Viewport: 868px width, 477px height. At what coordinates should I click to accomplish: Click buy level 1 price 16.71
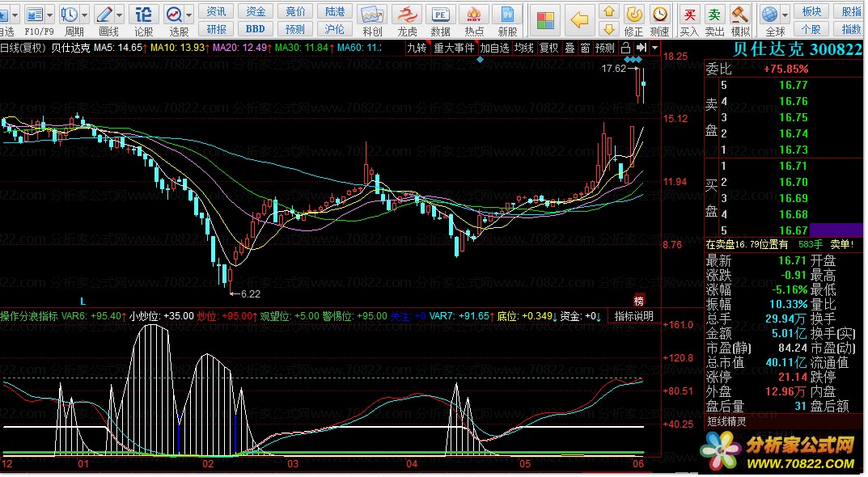(x=794, y=166)
